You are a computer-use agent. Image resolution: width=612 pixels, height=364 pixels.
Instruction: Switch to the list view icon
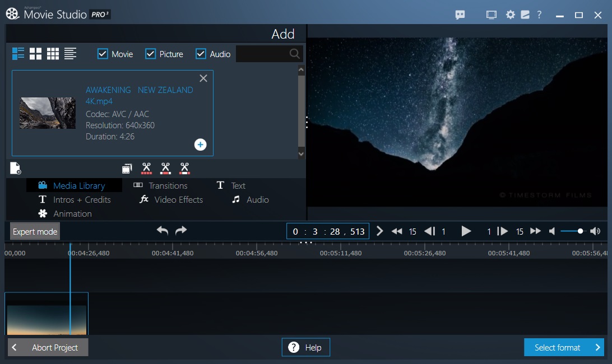click(x=70, y=53)
